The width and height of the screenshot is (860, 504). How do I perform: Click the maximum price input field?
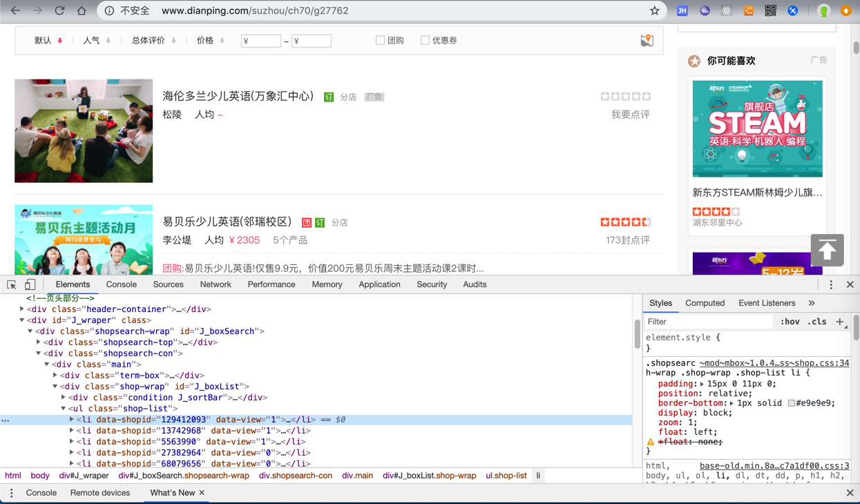[x=312, y=41]
